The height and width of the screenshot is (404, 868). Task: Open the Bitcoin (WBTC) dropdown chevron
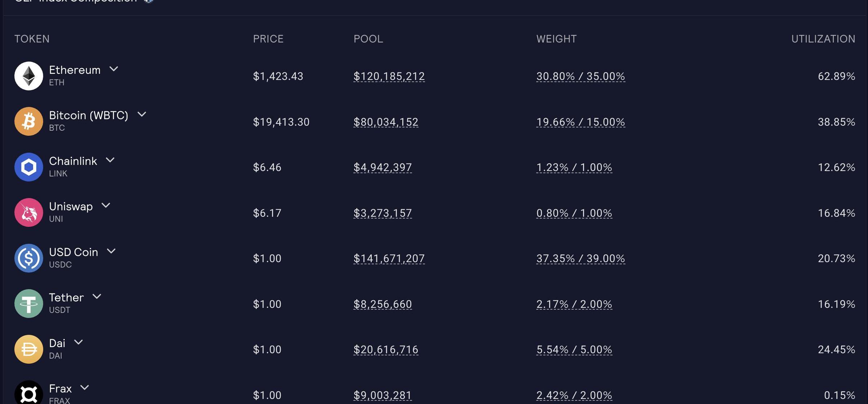point(142,114)
